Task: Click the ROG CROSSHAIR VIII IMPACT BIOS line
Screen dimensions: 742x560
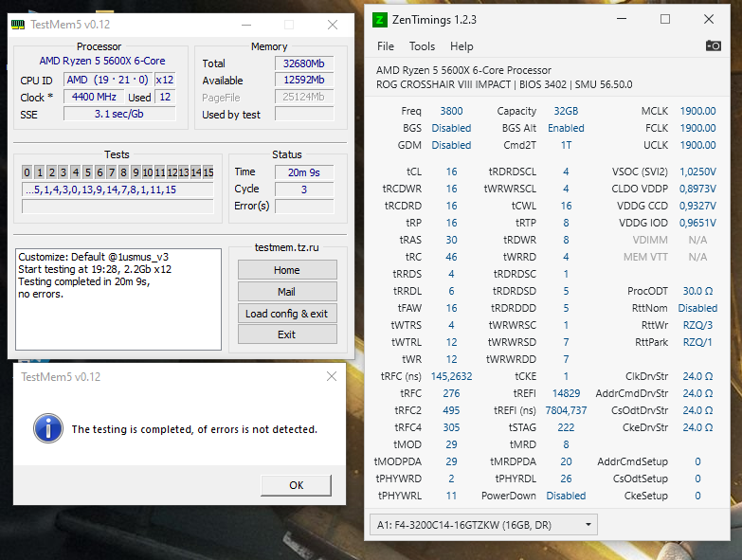Action: [x=504, y=84]
